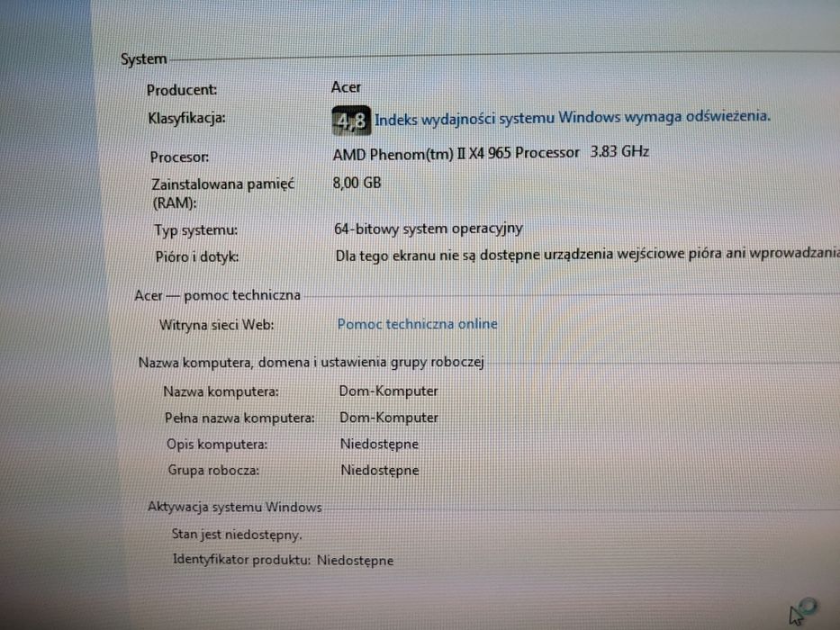This screenshot has height=630, width=840.
Task: Select the 8,00 GB memory value
Action: [357, 184]
